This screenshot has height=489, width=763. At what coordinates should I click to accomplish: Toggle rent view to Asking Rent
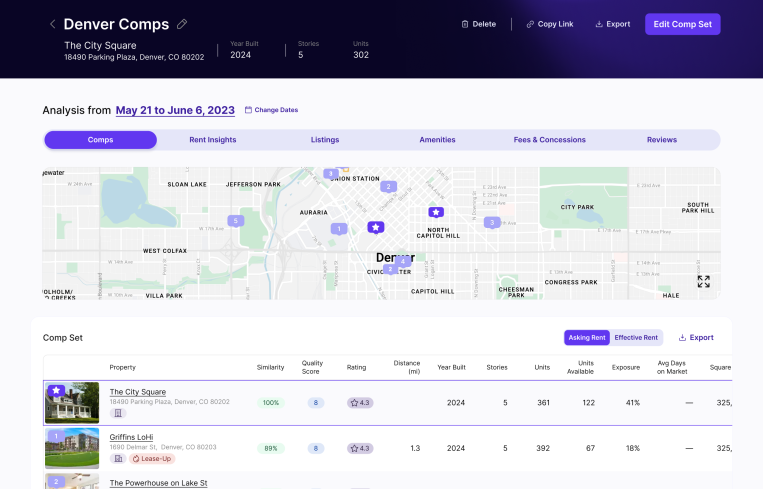tap(587, 338)
